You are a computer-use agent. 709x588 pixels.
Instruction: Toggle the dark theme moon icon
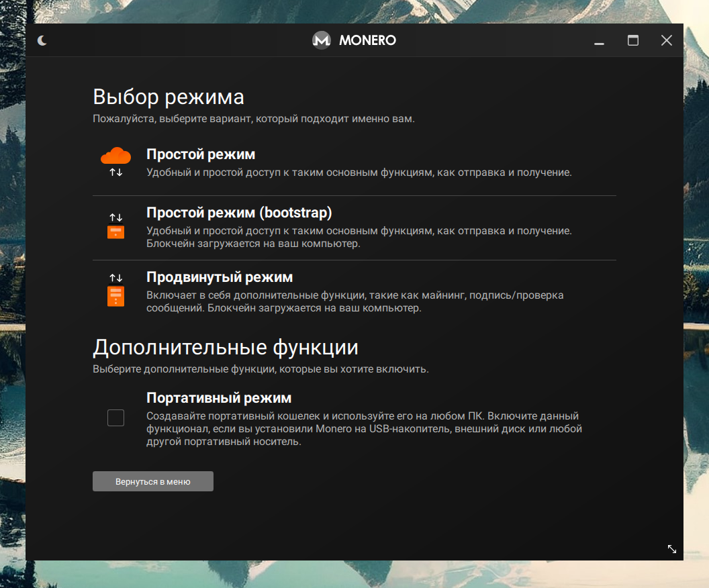click(42, 40)
